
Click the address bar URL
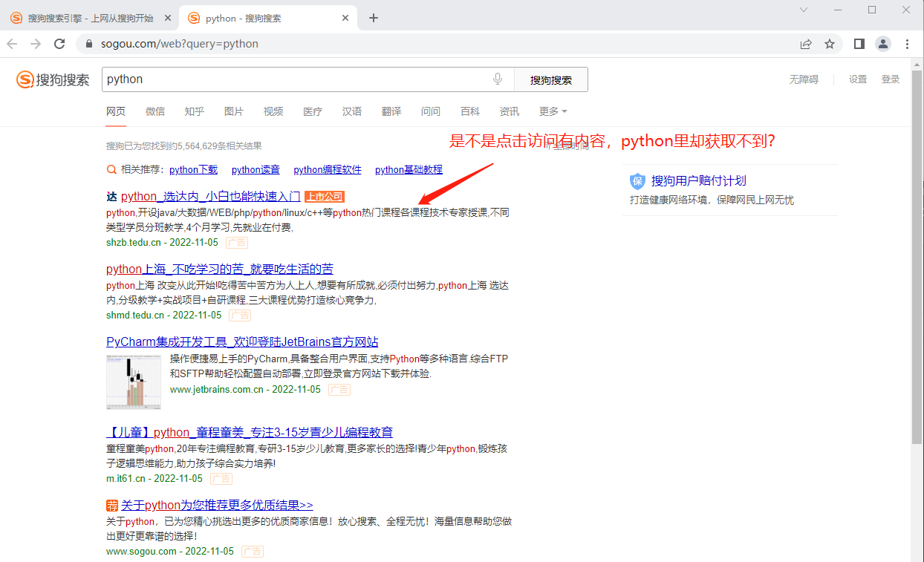(180, 44)
